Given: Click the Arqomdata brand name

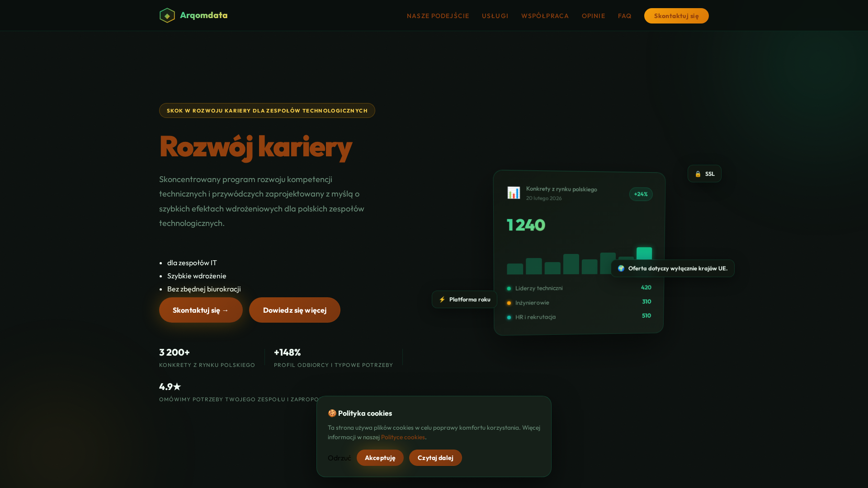Looking at the screenshot, I should click(204, 15).
